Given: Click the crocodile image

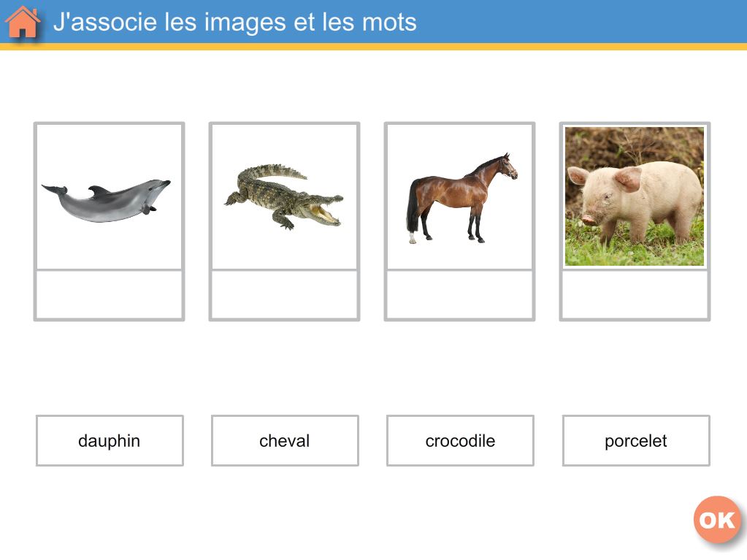Looking at the screenshot, I should coord(284,197).
